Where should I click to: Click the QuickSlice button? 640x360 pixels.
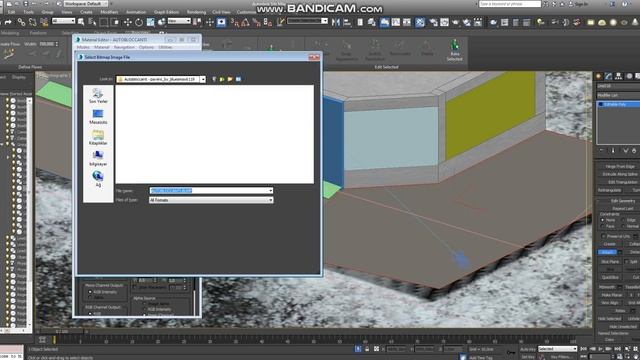point(610,277)
